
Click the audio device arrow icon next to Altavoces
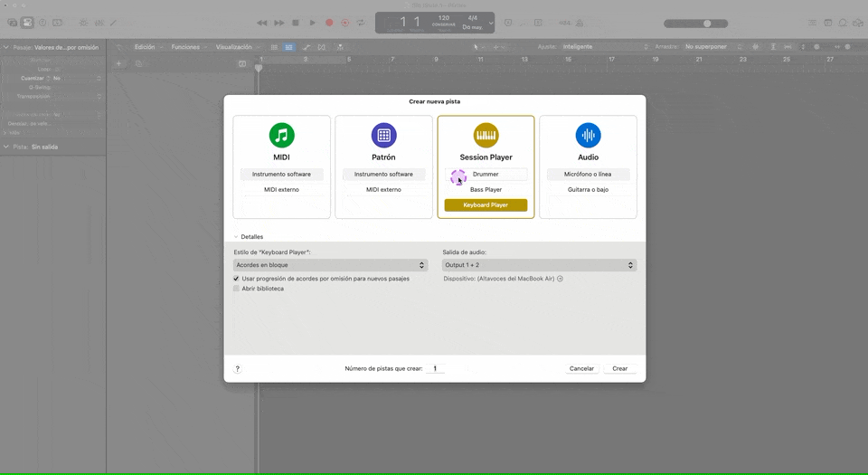[x=561, y=279]
